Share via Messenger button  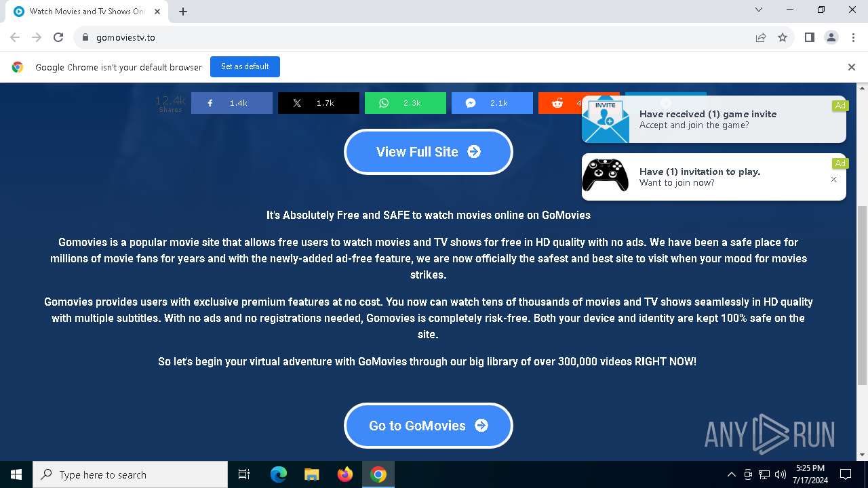(492, 103)
